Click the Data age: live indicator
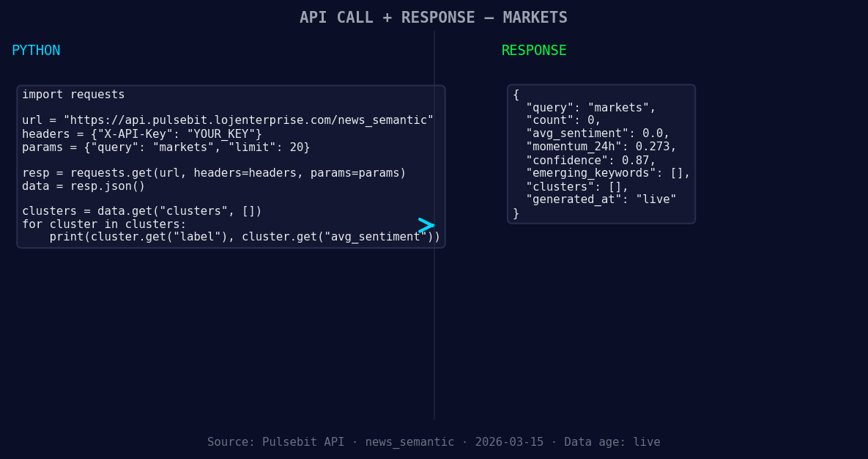868x459 pixels. click(x=613, y=441)
